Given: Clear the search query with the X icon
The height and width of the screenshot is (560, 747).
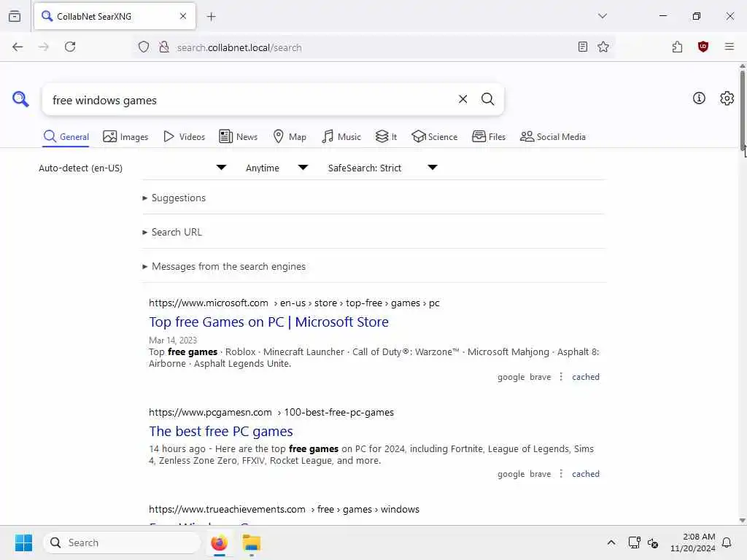Looking at the screenshot, I should 462,99.
